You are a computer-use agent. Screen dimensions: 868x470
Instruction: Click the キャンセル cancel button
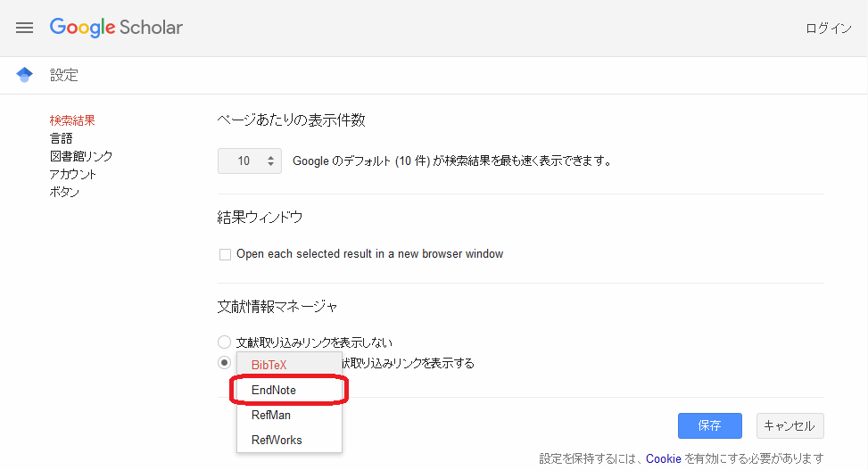pyautogui.click(x=790, y=425)
